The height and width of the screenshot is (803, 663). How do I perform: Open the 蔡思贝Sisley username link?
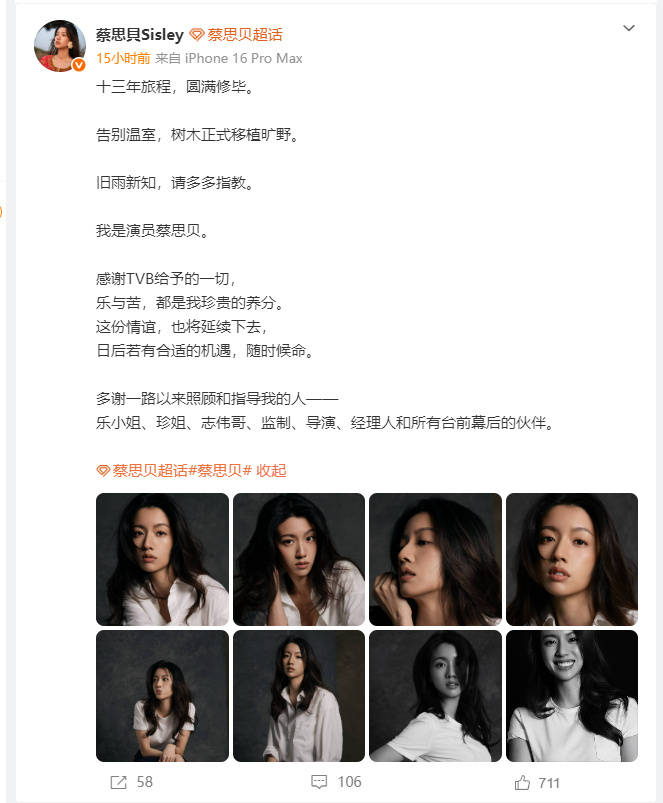(x=140, y=35)
